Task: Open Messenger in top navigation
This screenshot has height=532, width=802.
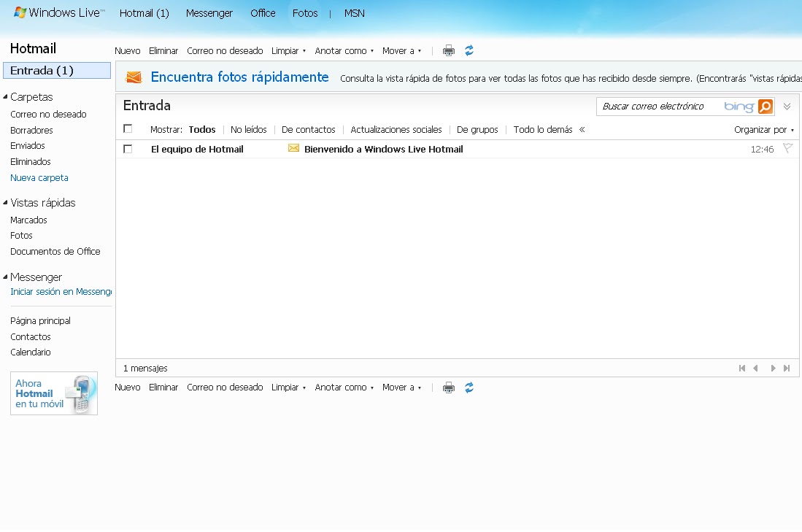Action: pyautogui.click(x=209, y=13)
